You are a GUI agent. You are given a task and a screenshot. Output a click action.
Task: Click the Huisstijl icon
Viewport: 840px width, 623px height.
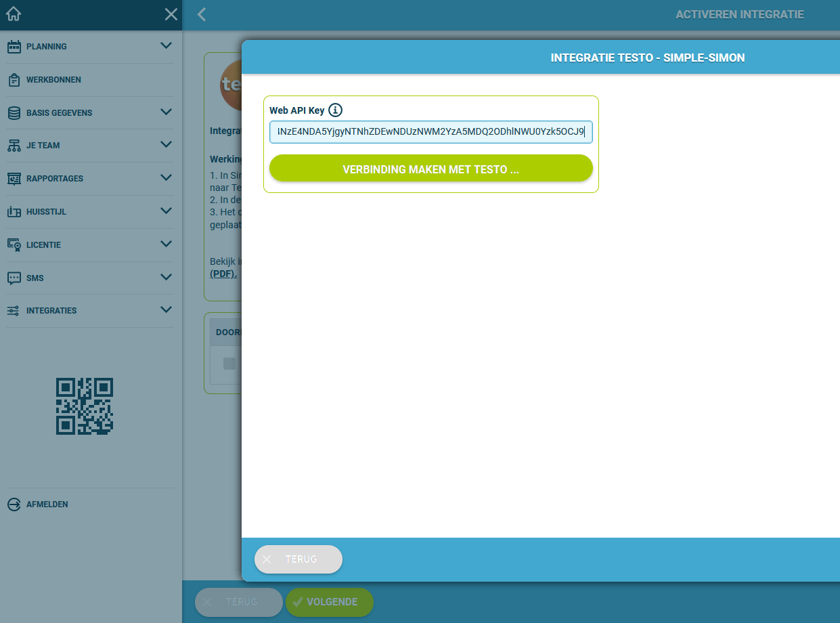14,212
